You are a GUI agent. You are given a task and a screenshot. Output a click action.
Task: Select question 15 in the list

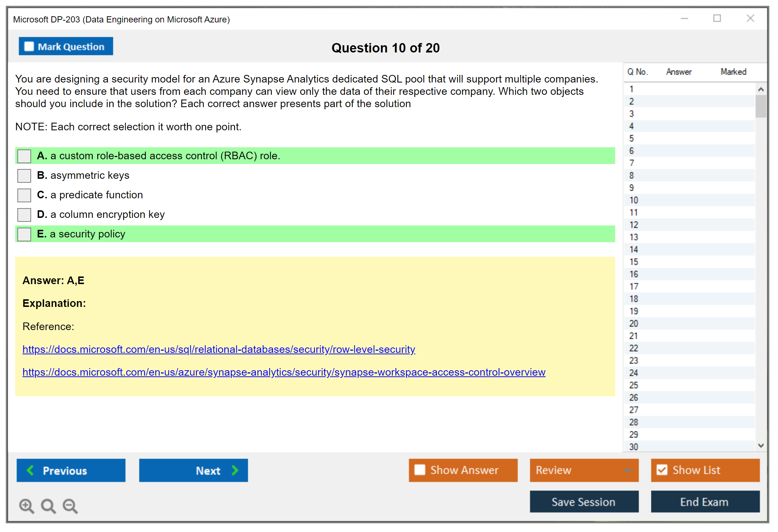(634, 262)
